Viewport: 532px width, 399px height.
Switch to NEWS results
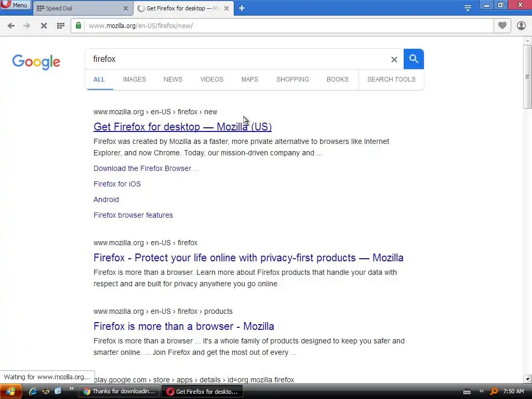pyautogui.click(x=173, y=79)
